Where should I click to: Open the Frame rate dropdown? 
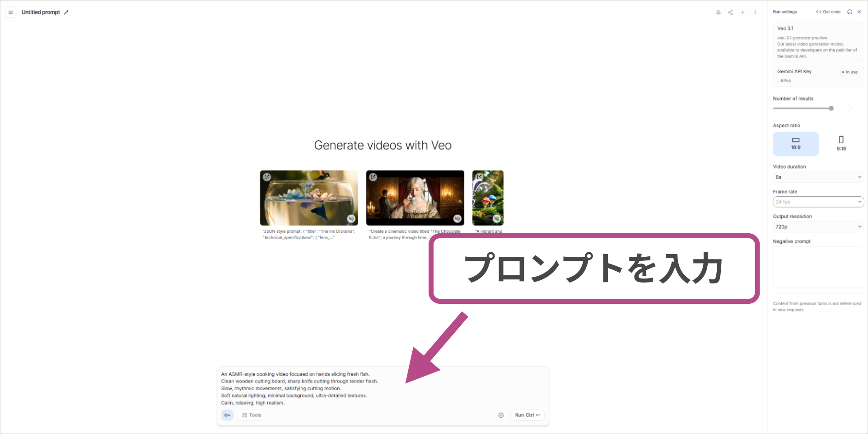click(818, 202)
